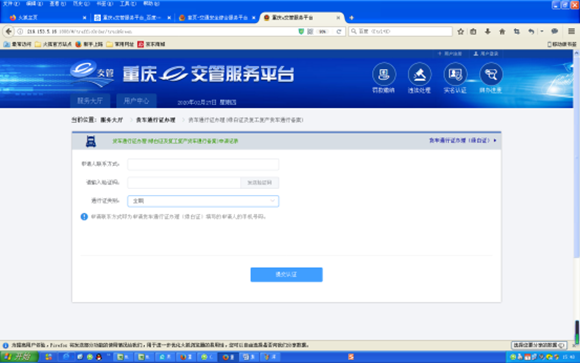Close the 火狐主页 tab
Image resolution: width=580 pixels, height=363 pixels.
click(84, 17)
